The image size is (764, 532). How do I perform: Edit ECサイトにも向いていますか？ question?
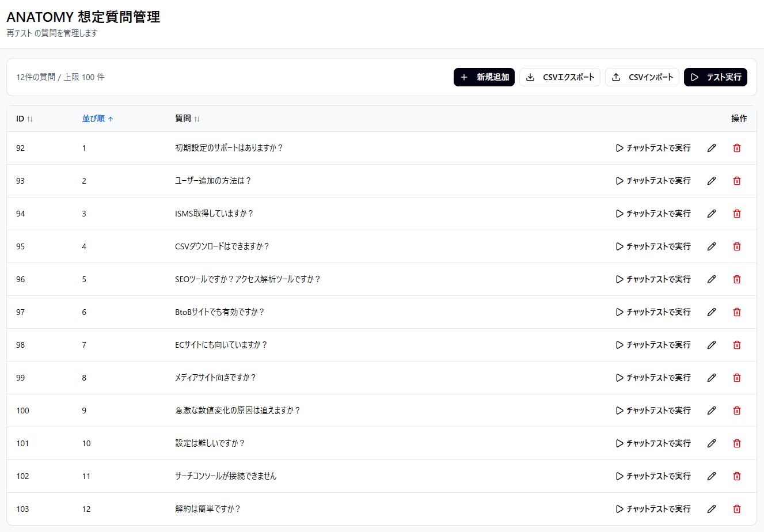712,345
